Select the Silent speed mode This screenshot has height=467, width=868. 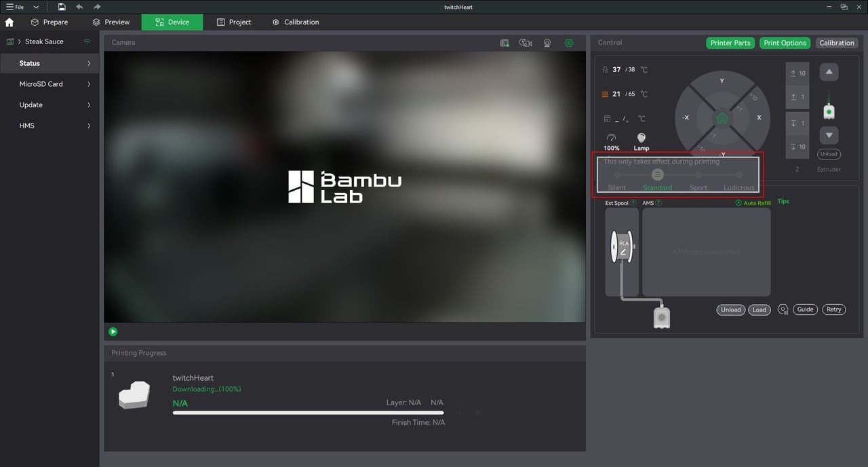pyautogui.click(x=617, y=175)
